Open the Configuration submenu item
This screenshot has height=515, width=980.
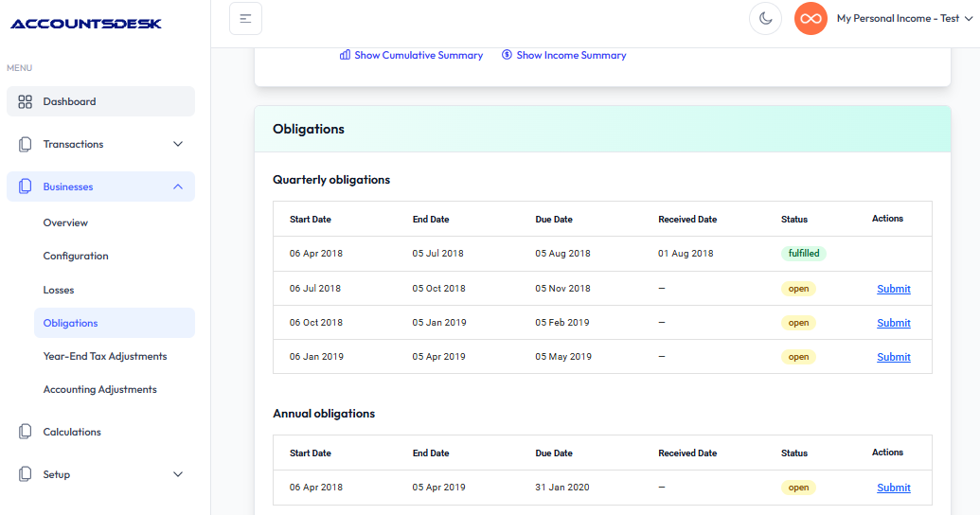tap(76, 257)
